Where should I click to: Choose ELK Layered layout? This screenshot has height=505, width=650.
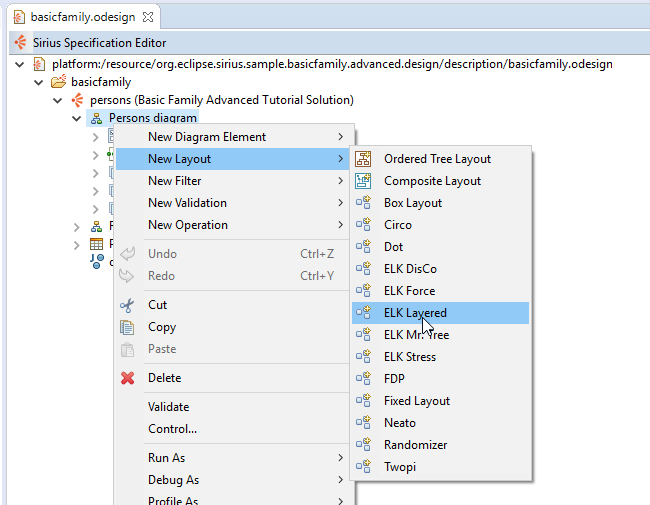[x=415, y=313]
